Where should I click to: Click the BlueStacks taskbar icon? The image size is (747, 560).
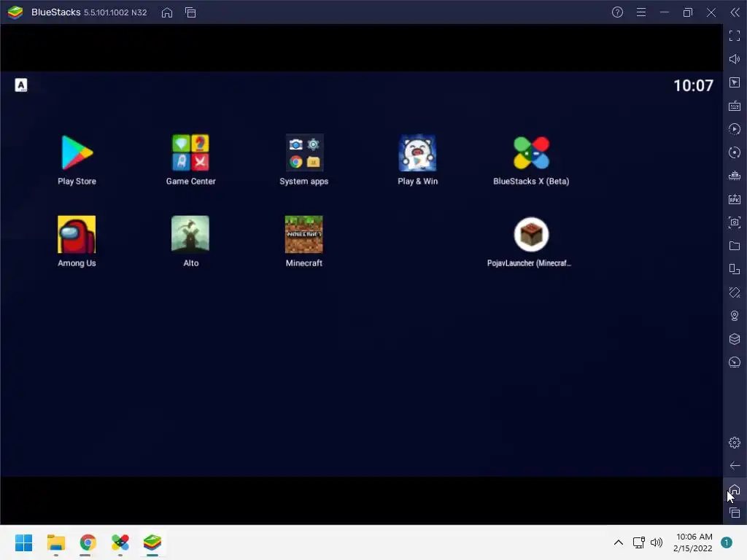(x=152, y=542)
